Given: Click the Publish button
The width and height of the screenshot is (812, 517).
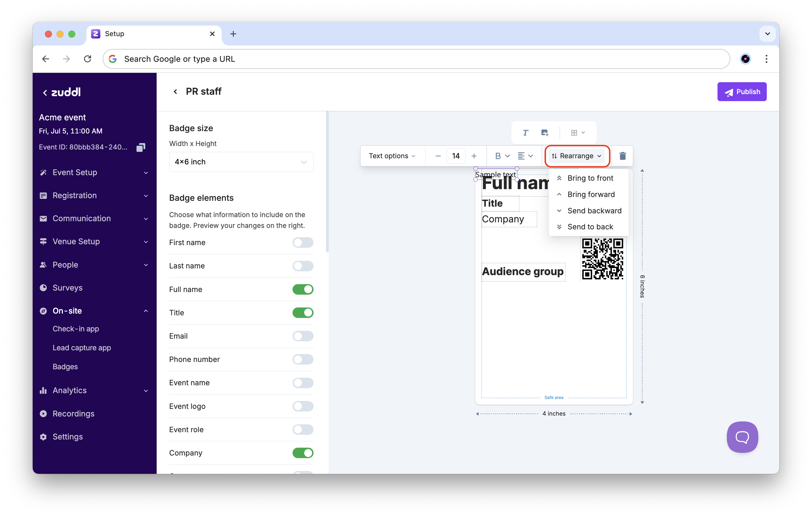Looking at the screenshot, I should [x=741, y=92].
